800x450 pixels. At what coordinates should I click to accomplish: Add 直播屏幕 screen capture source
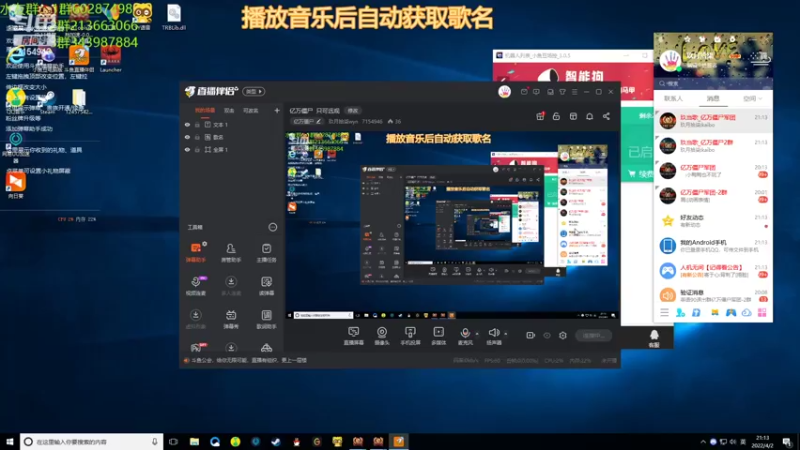pos(353,336)
